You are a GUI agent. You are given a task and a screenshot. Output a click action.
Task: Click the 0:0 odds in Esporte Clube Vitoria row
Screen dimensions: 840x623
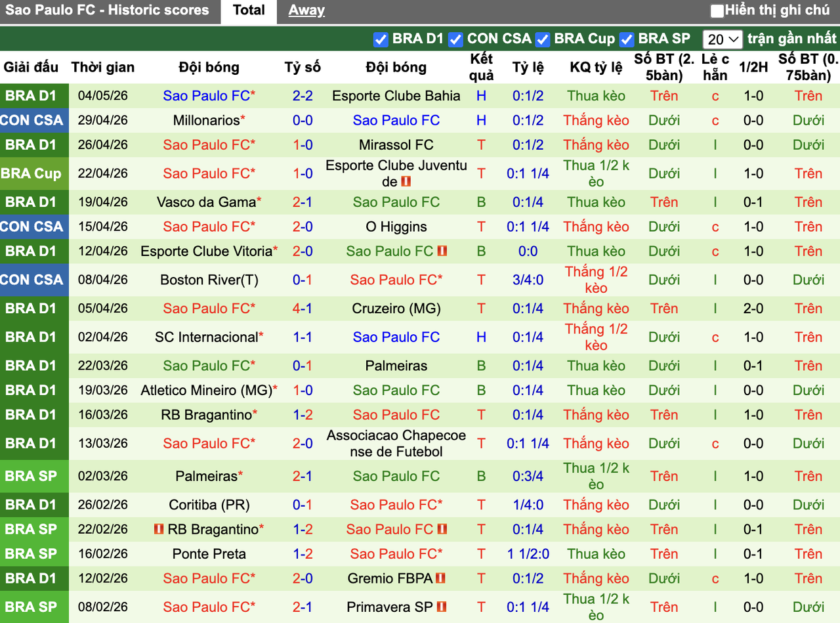coord(528,251)
